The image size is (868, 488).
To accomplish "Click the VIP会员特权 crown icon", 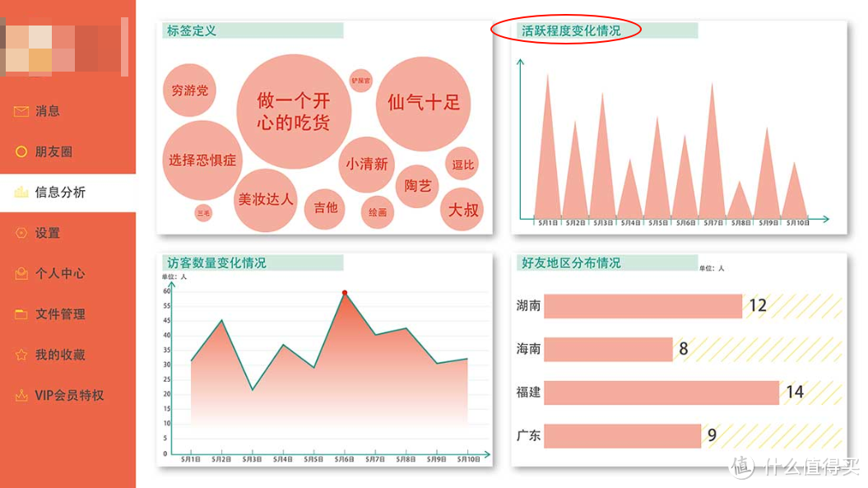I will pyautogui.click(x=21, y=395).
